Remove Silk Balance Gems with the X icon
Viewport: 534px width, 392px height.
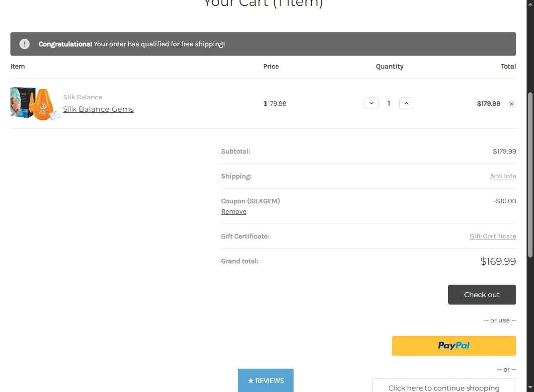(511, 104)
